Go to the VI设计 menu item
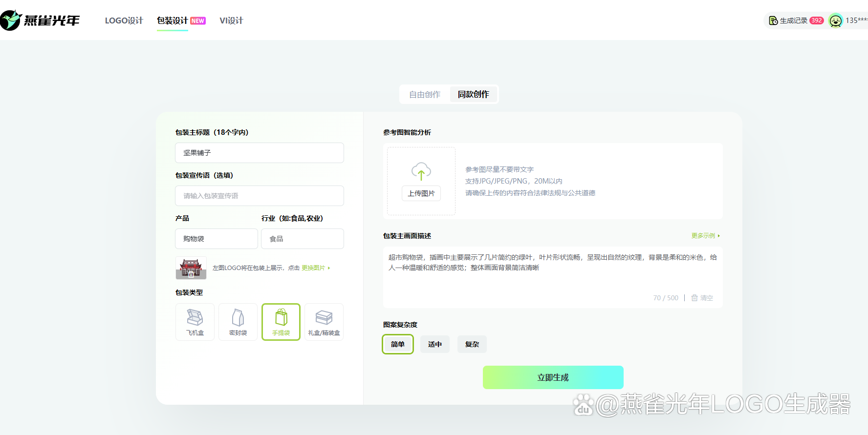 click(231, 21)
